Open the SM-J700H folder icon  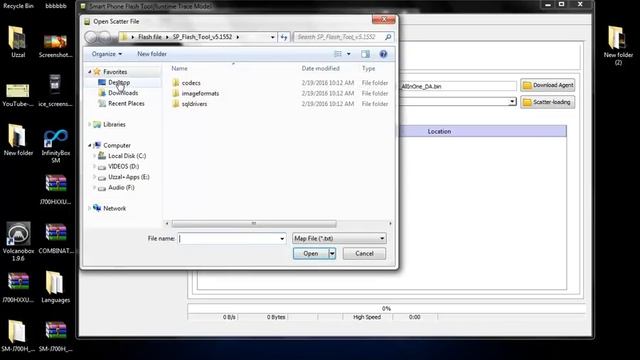pos(18,336)
